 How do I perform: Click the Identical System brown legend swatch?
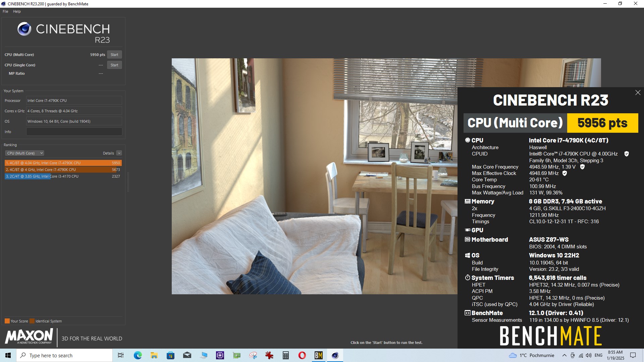click(x=32, y=321)
